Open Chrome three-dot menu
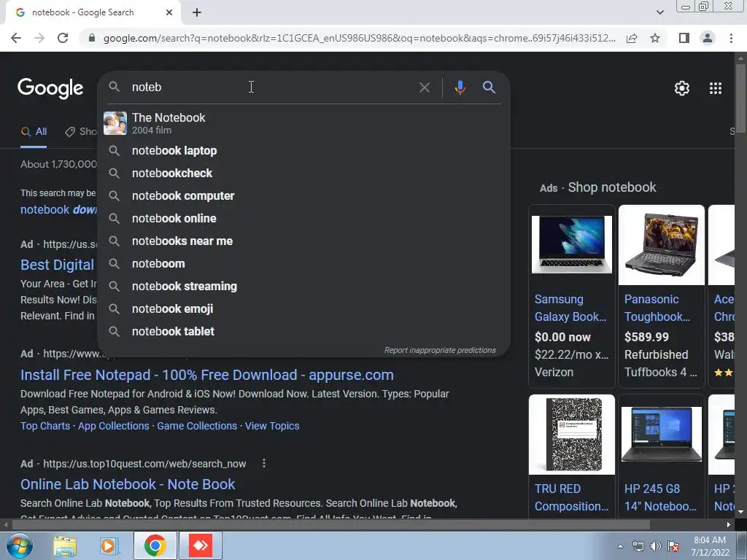Viewport: 747px width, 560px height. [x=731, y=38]
